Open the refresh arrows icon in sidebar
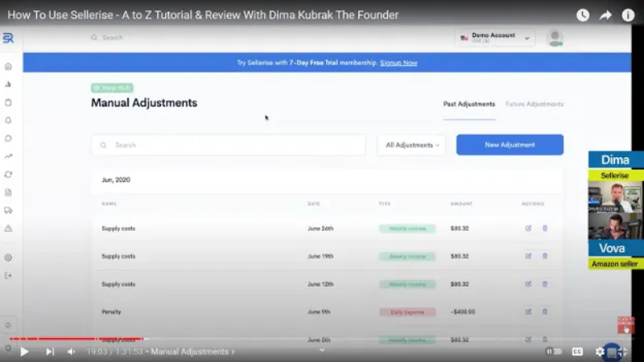The width and height of the screenshot is (644, 362). (x=8, y=174)
